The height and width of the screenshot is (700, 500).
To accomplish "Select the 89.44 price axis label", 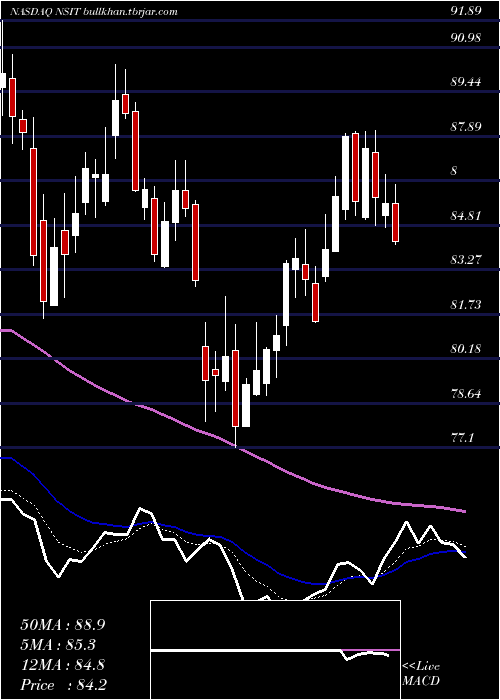I will [466, 82].
